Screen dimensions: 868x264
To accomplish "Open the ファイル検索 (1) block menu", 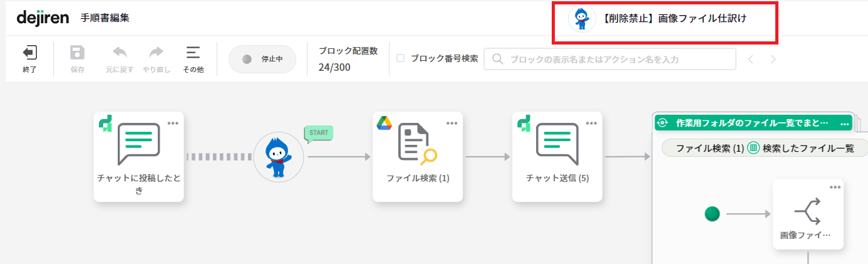I will (x=452, y=122).
